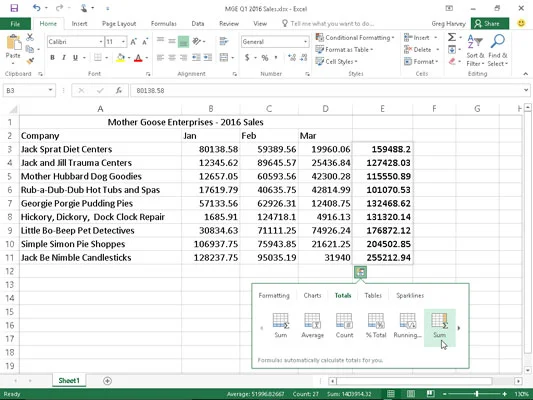
Task: Expand the General number format dropdown
Action: pyautogui.click(x=305, y=42)
